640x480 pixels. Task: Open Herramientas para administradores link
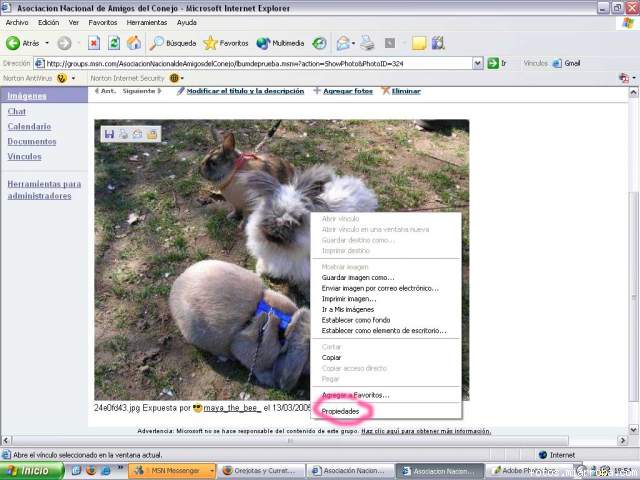(44, 190)
